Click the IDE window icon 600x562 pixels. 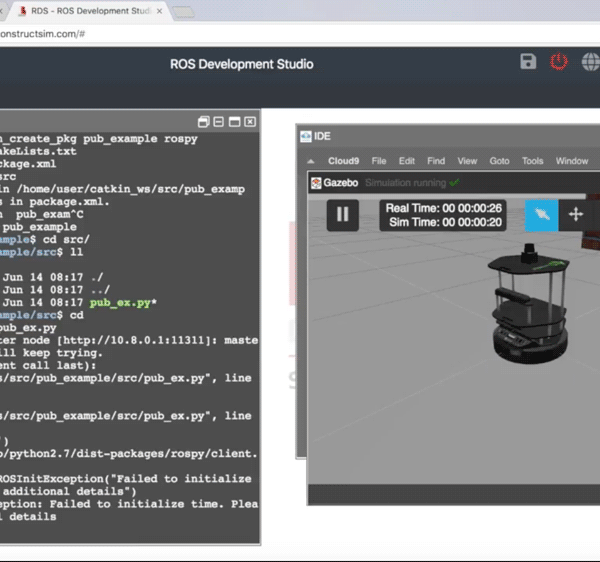point(306,137)
